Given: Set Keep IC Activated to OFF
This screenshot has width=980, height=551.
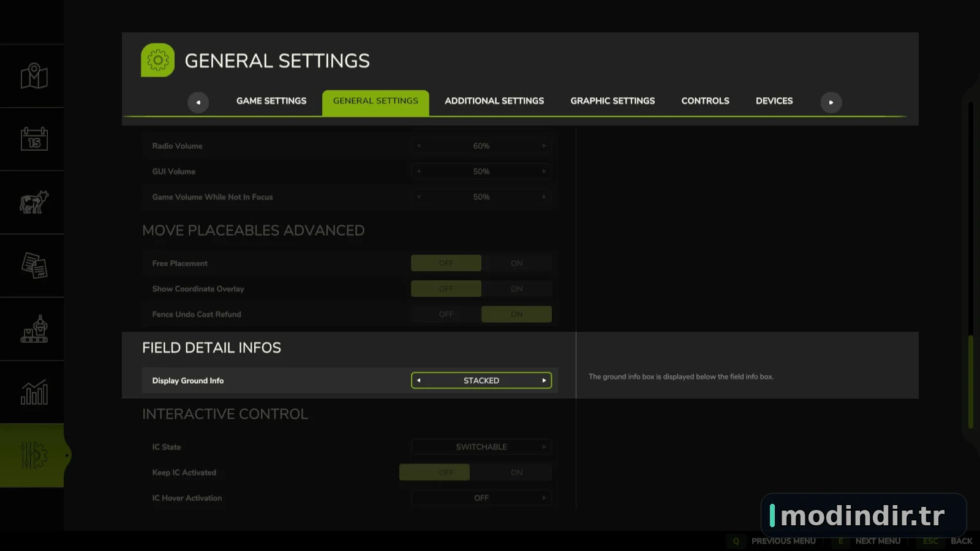Looking at the screenshot, I should click(x=434, y=472).
